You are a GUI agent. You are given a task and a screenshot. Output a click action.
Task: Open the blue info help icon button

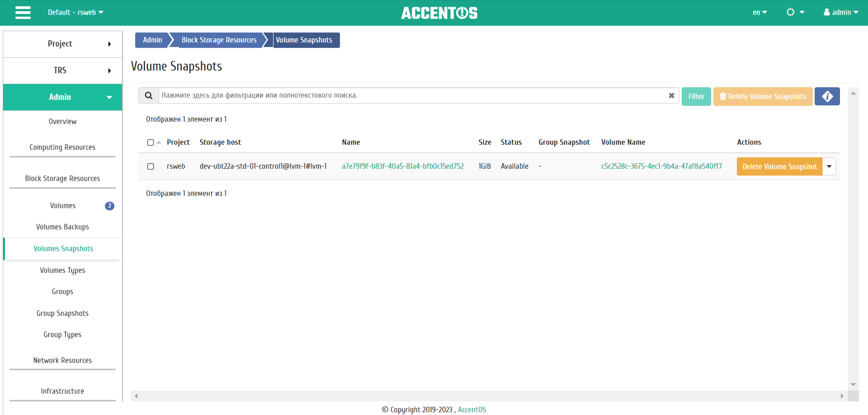click(x=827, y=96)
